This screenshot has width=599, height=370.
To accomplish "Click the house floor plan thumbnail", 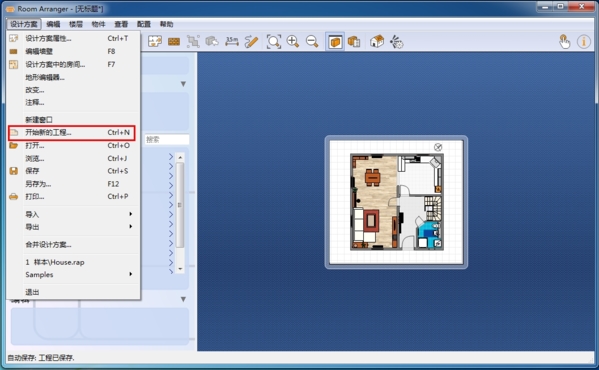I will click(396, 202).
